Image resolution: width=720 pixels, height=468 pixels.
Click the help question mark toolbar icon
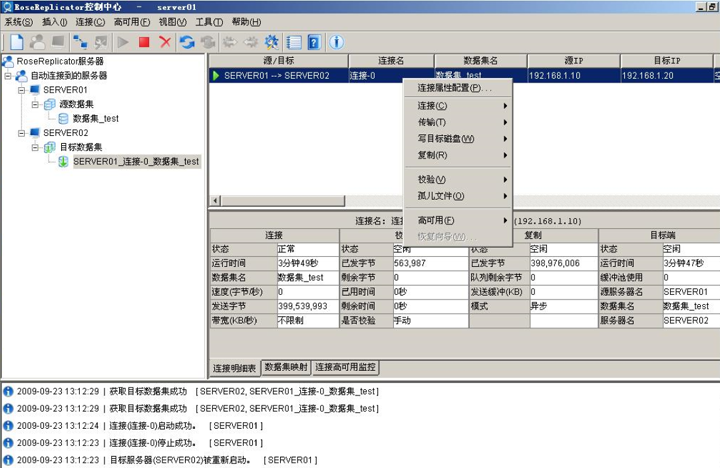(314, 42)
